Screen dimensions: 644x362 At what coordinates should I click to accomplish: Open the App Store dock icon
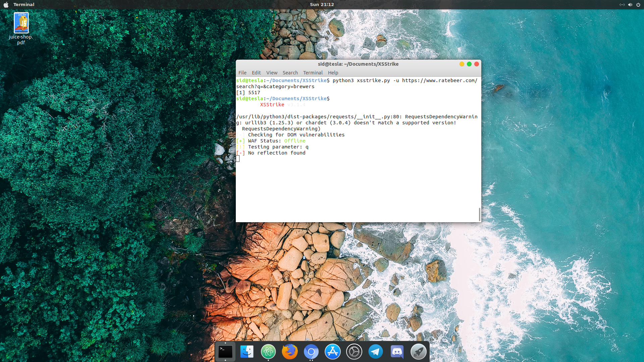click(x=333, y=352)
